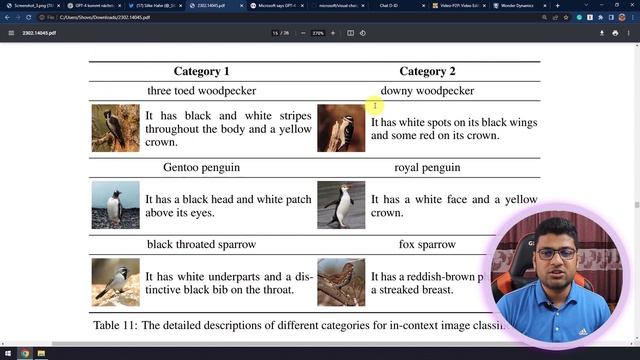Reload the current page
The width and height of the screenshot is (640, 360).
(28, 18)
